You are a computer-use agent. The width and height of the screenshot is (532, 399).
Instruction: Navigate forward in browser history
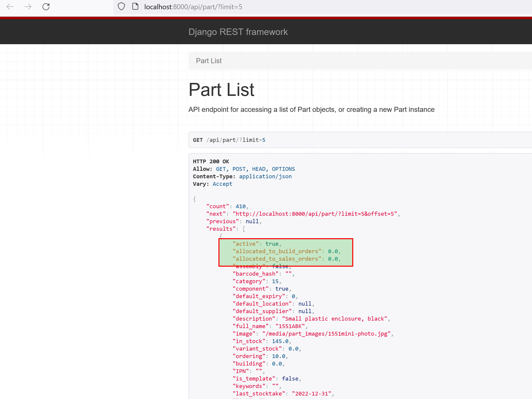click(x=28, y=7)
